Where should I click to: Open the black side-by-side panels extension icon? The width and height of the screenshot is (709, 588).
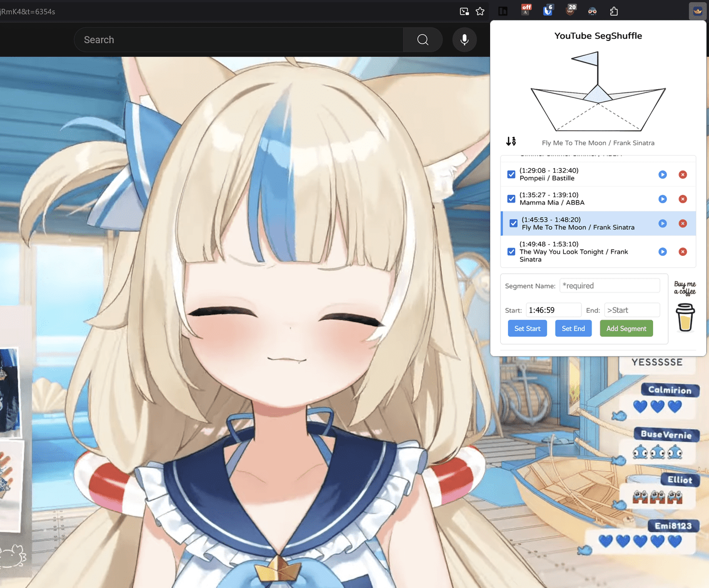coord(503,11)
